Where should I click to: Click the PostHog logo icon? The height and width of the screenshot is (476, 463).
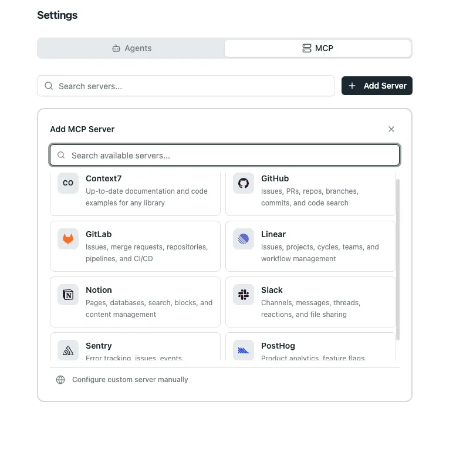244,350
